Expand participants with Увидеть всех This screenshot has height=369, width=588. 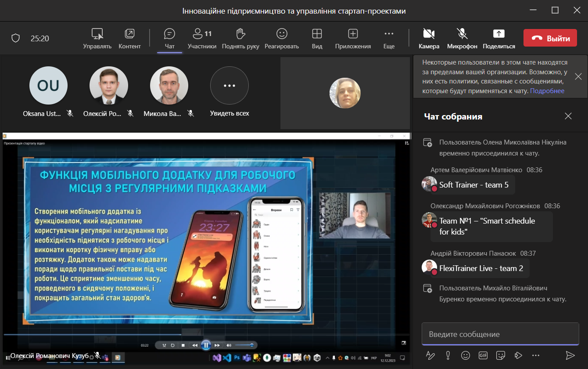[229, 86]
